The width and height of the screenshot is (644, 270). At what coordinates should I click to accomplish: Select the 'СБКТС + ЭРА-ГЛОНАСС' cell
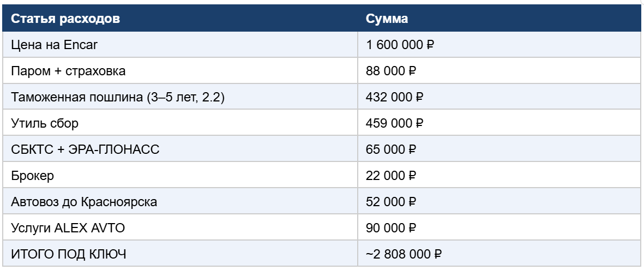click(x=180, y=149)
